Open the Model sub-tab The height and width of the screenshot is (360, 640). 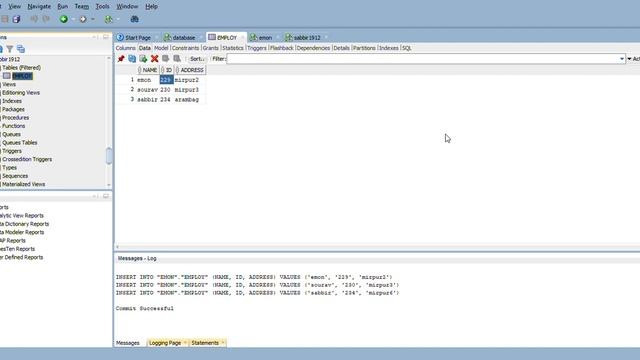point(161,48)
